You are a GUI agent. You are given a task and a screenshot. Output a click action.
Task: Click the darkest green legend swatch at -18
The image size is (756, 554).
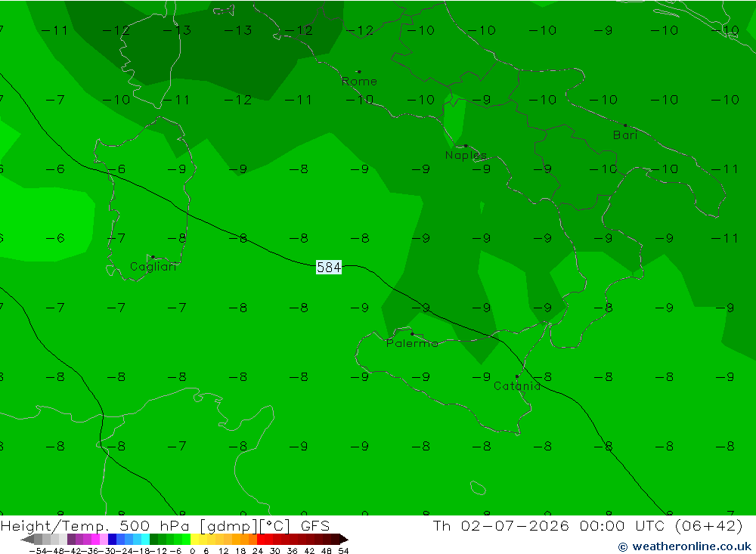tap(153, 539)
